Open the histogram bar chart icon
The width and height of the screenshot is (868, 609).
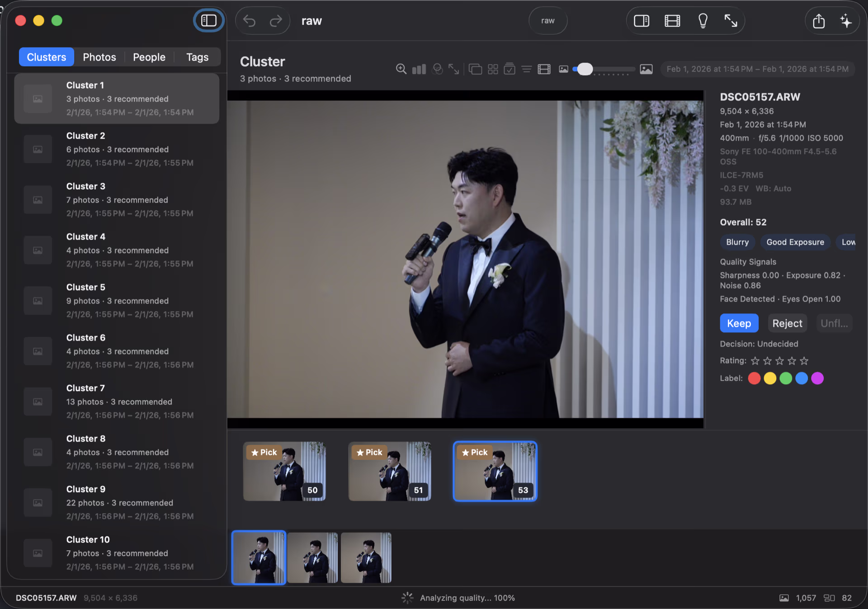(x=419, y=69)
